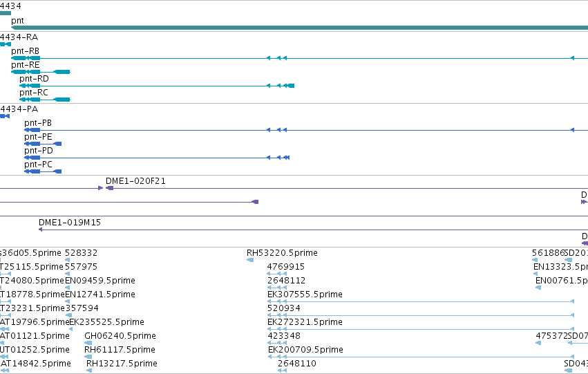
Task: Select the RH13217.5prime EST marker
Action: coord(89,371)
